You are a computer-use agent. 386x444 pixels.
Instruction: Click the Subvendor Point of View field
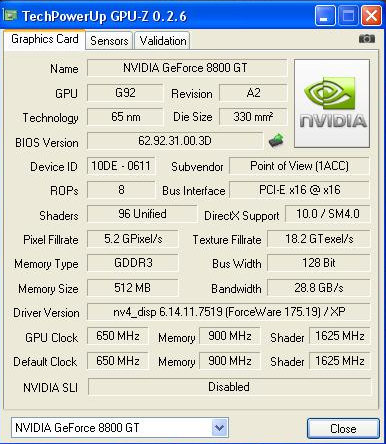(299, 166)
